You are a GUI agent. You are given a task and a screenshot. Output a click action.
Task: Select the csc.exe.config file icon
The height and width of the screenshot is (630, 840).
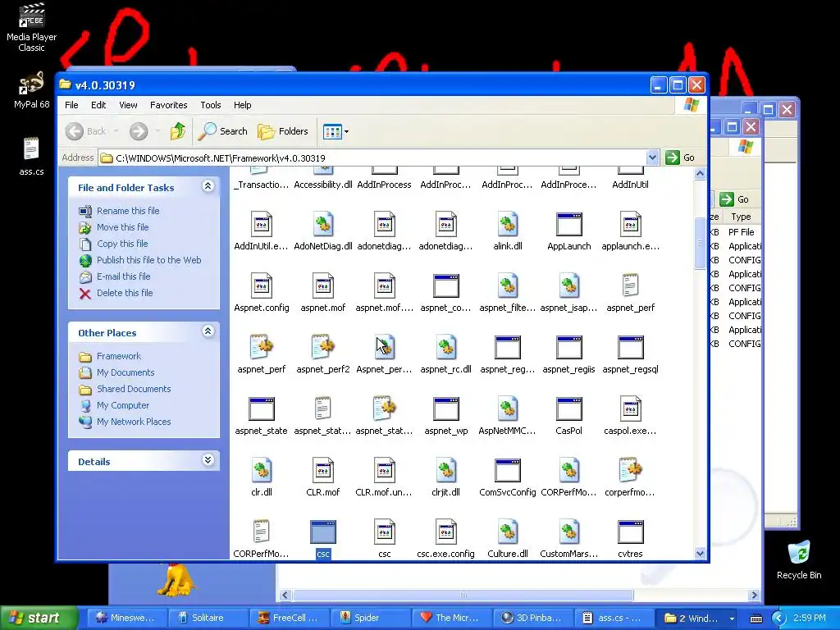click(x=445, y=532)
